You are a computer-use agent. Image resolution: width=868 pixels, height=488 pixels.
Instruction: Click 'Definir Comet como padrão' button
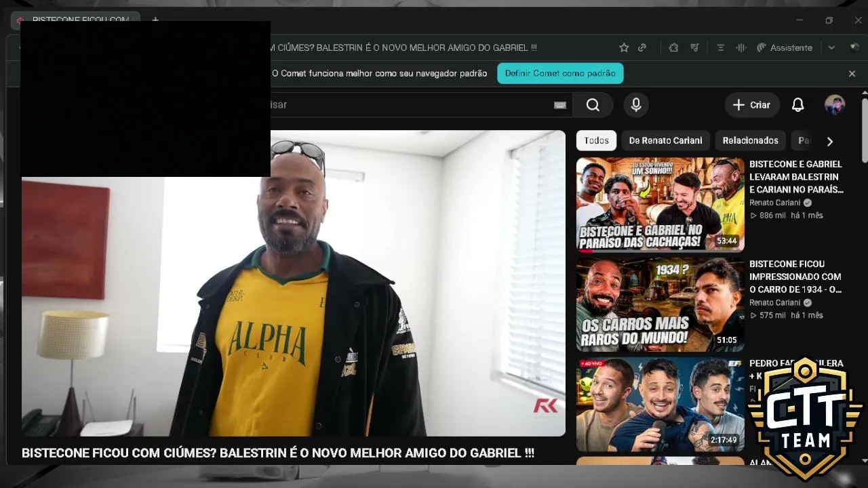click(x=560, y=73)
